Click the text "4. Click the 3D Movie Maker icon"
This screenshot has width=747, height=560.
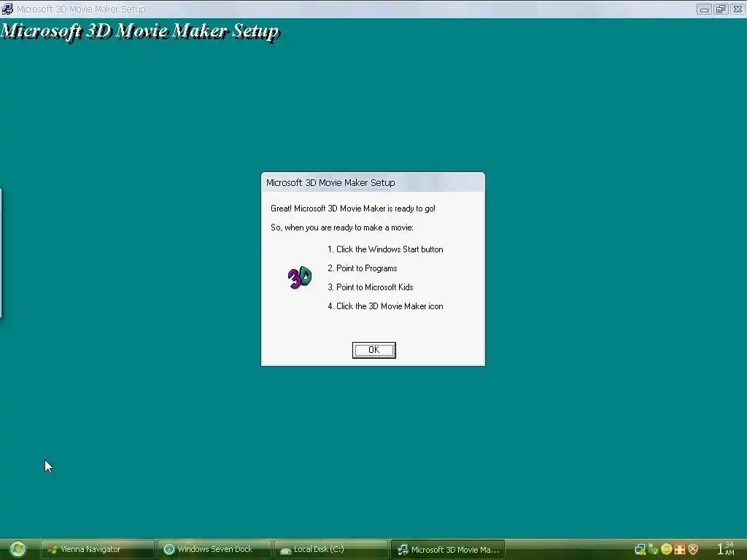385,307
